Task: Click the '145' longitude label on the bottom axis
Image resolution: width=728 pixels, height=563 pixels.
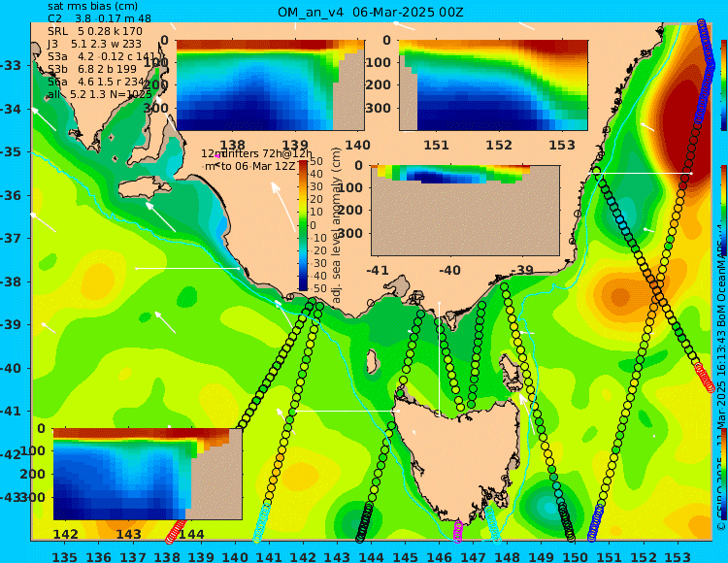Action: click(x=406, y=556)
